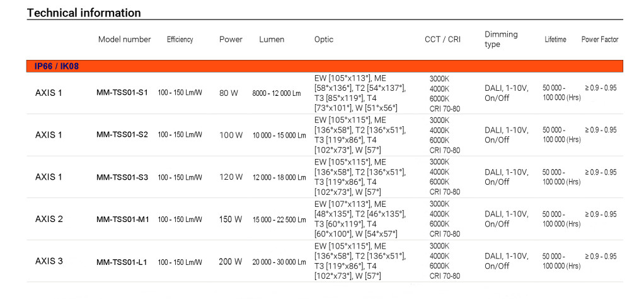This screenshot has width=644, height=299.
Task: Click the AXIS 2 row label
Action: [x=49, y=219]
